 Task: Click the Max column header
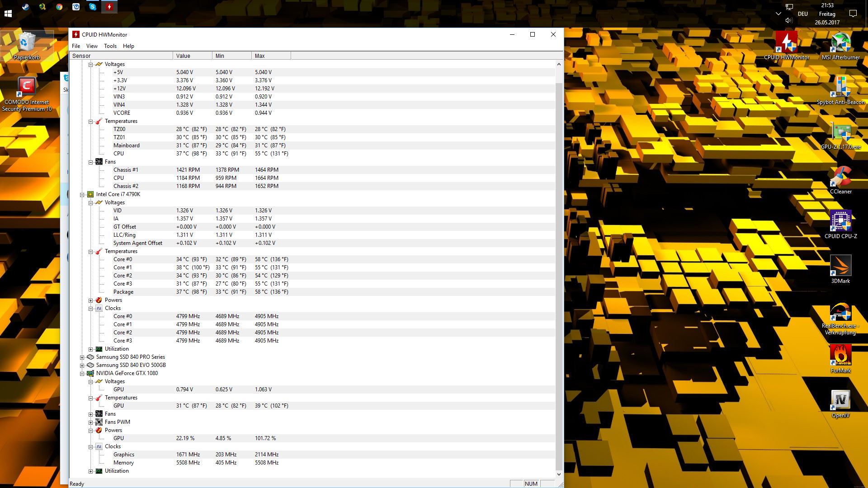pos(270,56)
